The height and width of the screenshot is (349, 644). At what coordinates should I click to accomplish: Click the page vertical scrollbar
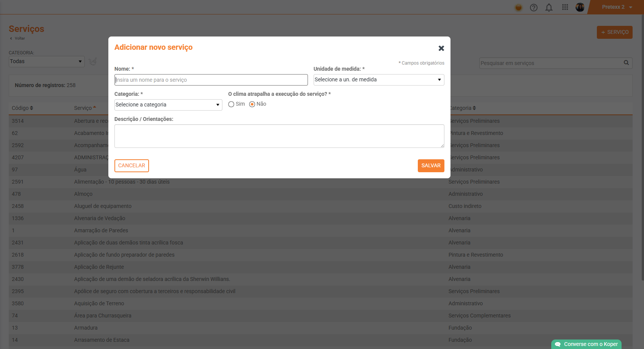pos(642,148)
